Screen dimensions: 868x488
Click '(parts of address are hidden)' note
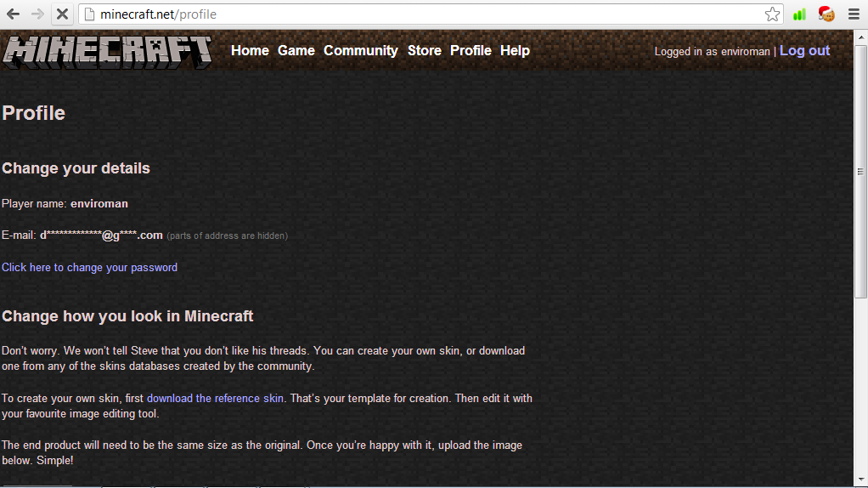tap(228, 235)
